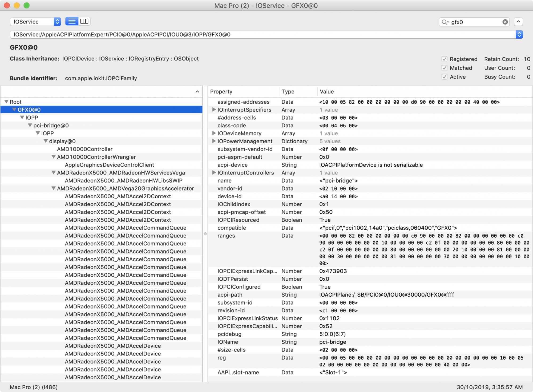This screenshot has height=392, width=533.
Task: Select the IOName property row
Action: [370, 342]
